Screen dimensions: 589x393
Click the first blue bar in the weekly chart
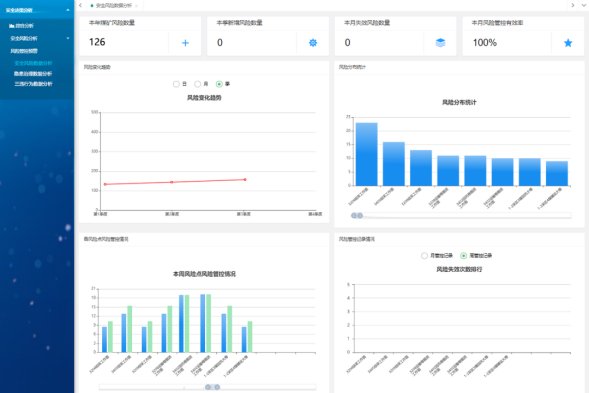(104, 340)
